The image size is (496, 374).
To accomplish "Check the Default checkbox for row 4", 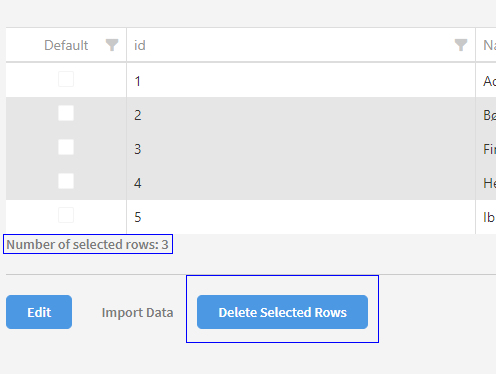I will pyautogui.click(x=66, y=181).
